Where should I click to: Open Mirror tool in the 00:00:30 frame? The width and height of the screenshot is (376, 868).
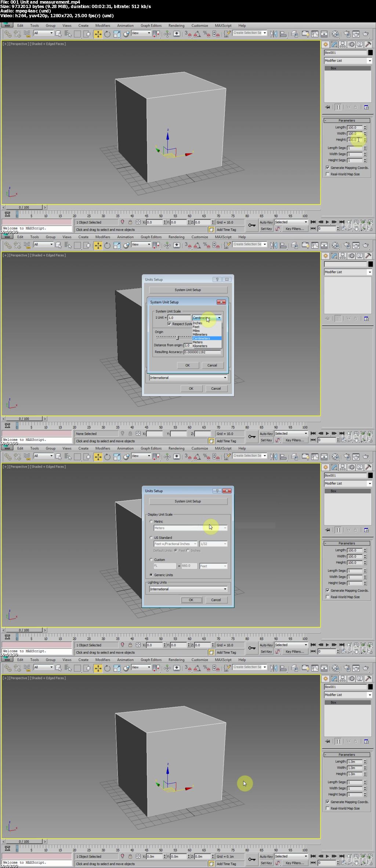point(274,34)
